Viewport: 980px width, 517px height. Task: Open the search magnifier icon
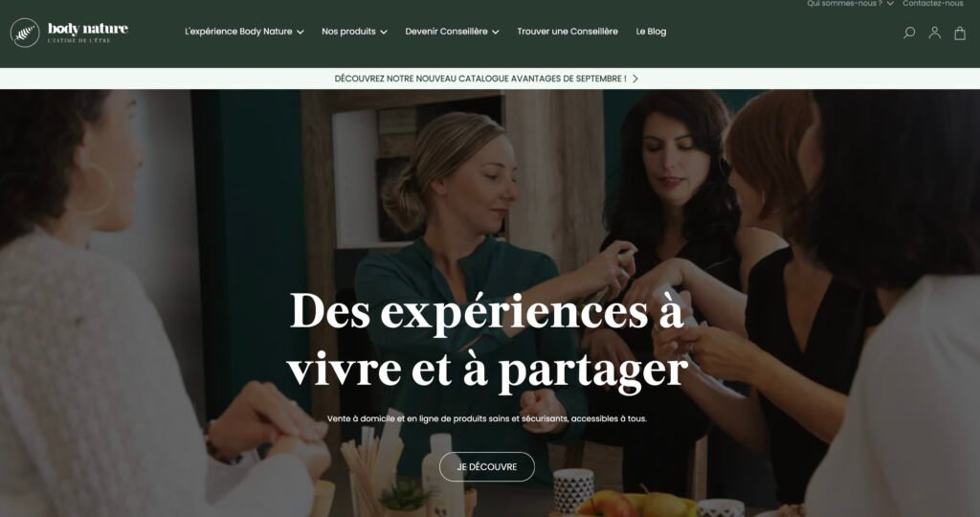(909, 33)
